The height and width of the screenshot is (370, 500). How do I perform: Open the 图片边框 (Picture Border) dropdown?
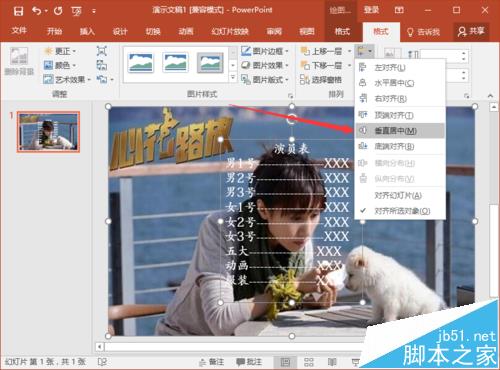264,51
